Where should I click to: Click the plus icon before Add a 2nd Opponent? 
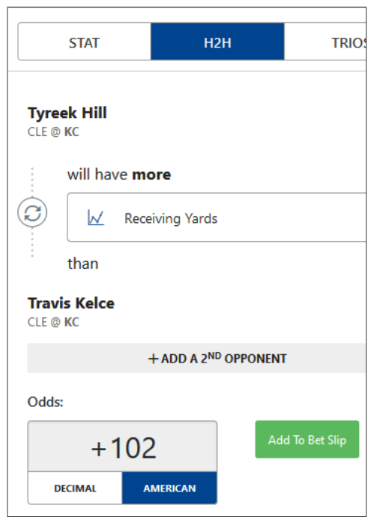point(153,359)
